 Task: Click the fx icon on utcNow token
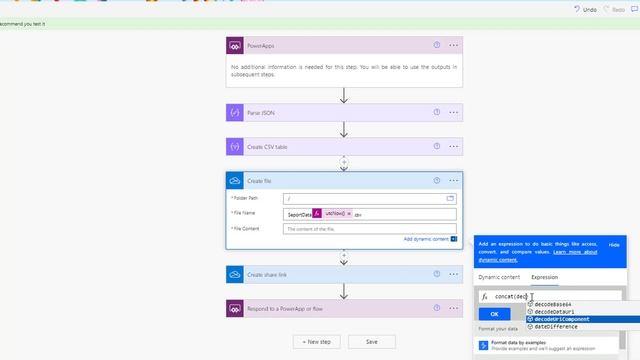(x=317, y=213)
